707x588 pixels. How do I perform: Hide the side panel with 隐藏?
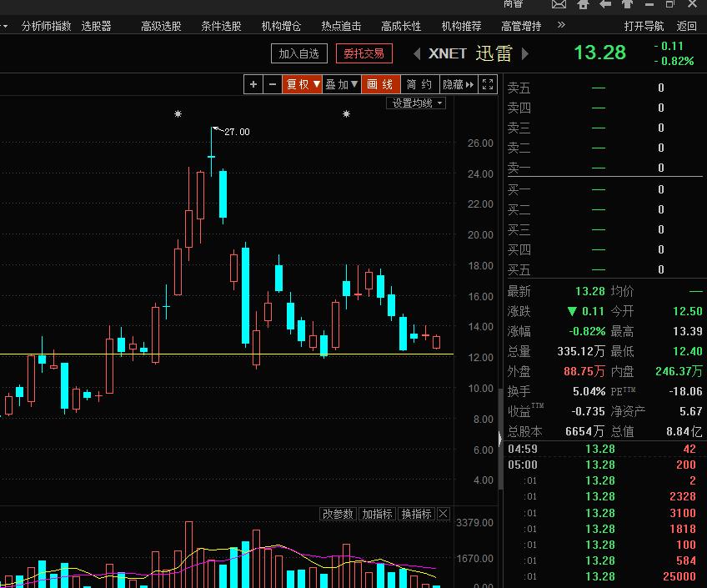tap(459, 84)
